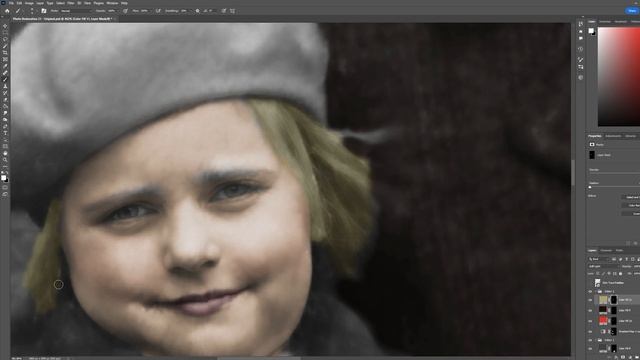This screenshot has height=360, width=640.
Task: Select the Brush tool in toolbox
Action: tap(5, 80)
